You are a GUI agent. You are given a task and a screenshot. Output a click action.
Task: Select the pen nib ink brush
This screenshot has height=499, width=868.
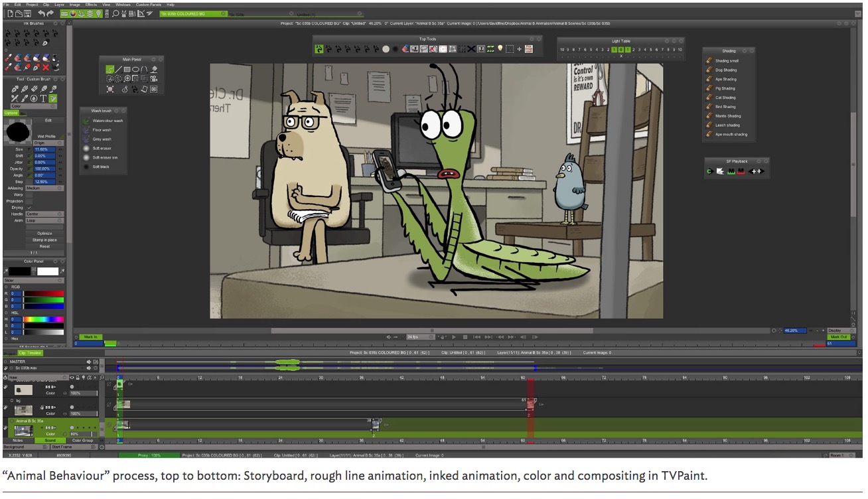[x=46, y=43]
